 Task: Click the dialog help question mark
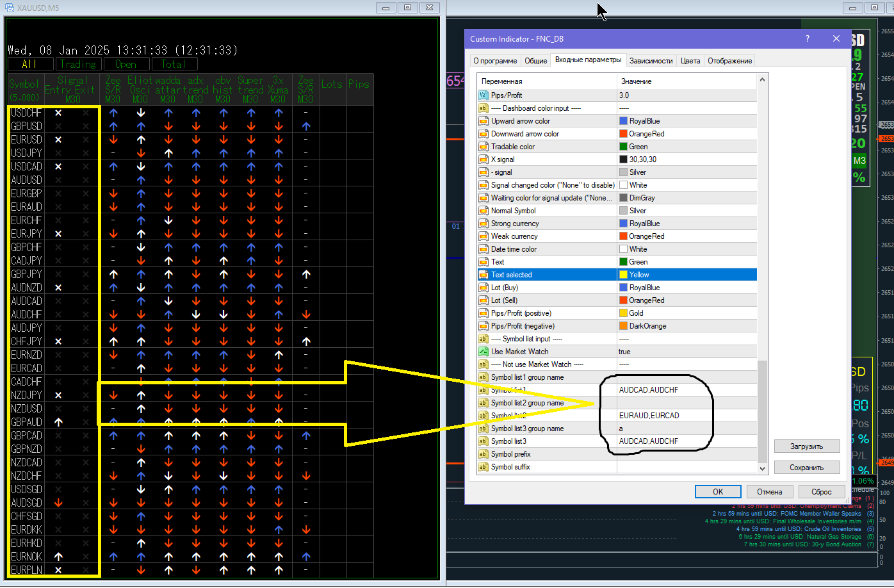click(808, 38)
